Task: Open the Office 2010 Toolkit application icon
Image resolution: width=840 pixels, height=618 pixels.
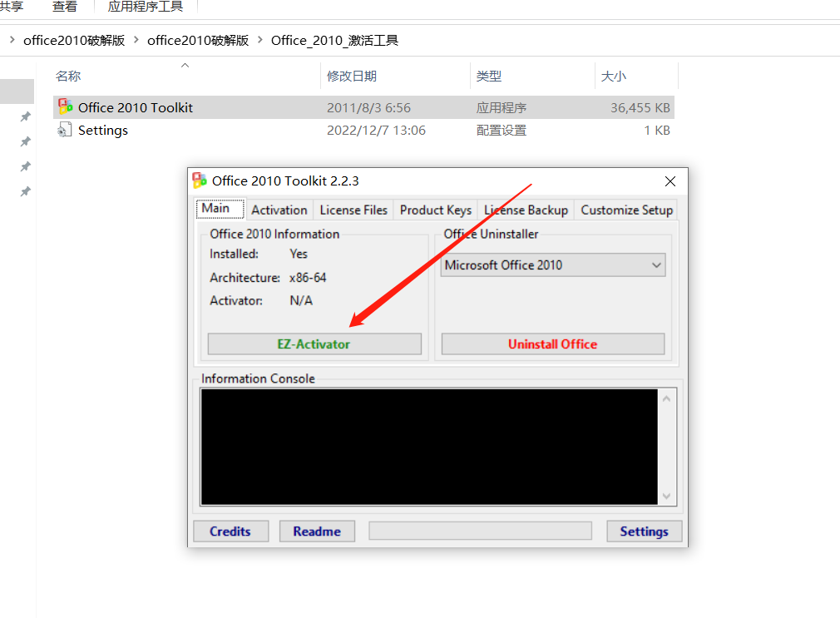Action: (66, 106)
